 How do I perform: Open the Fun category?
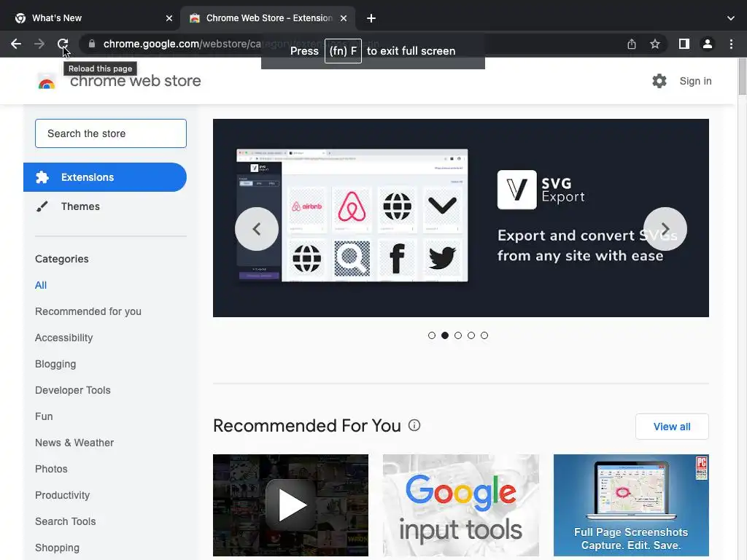pyautogui.click(x=44, y=416)
